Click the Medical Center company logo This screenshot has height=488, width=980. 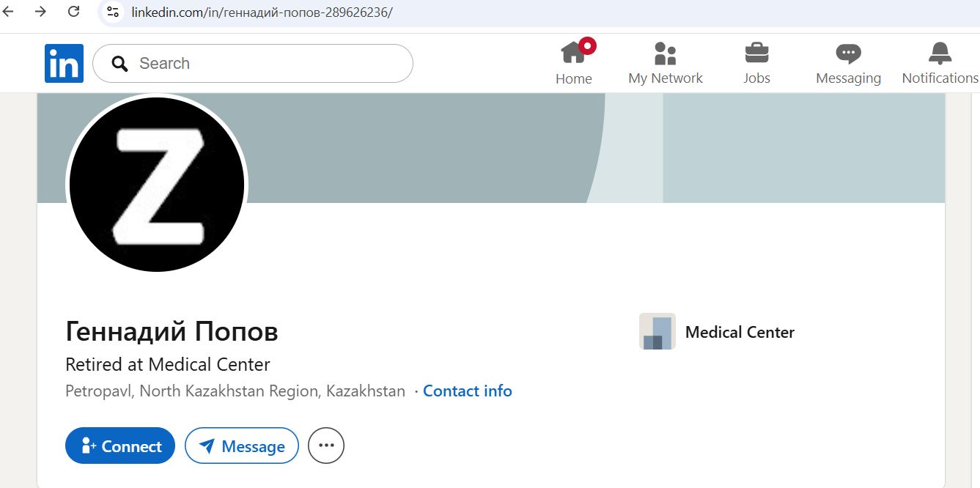(657, 332)
